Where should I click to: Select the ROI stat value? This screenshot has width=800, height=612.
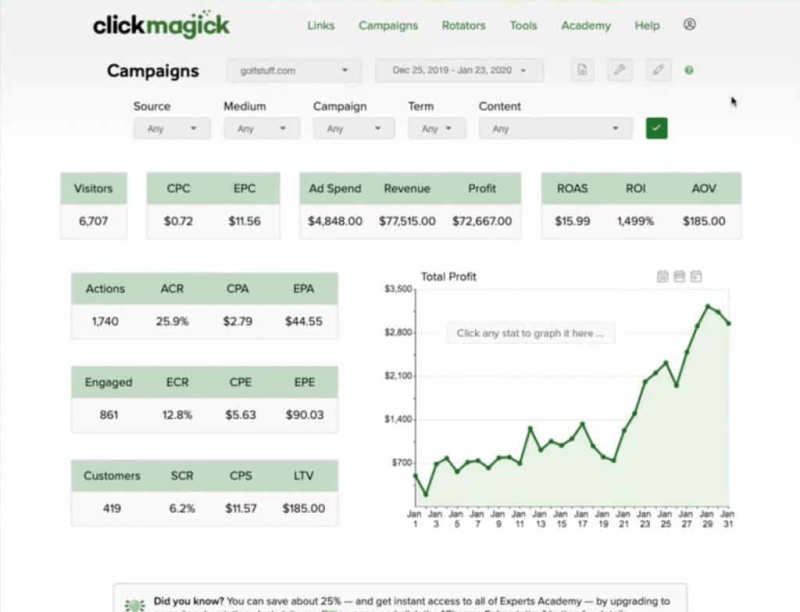pos(637,221)
